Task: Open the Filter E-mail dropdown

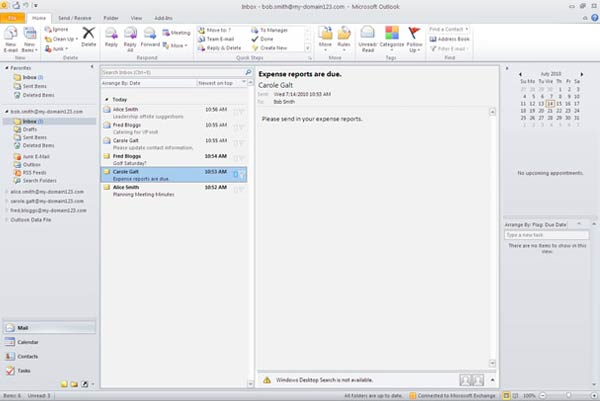Action: coord(449,49)
